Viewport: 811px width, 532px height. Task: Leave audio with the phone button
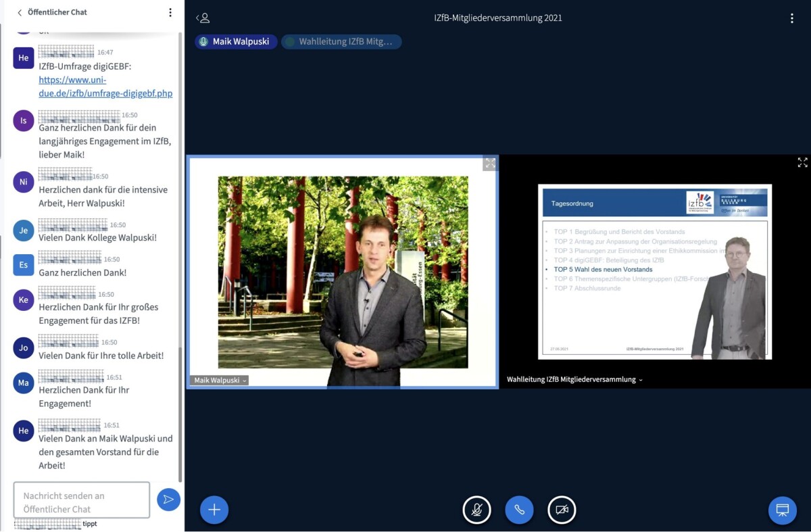(x=519, y=510)
